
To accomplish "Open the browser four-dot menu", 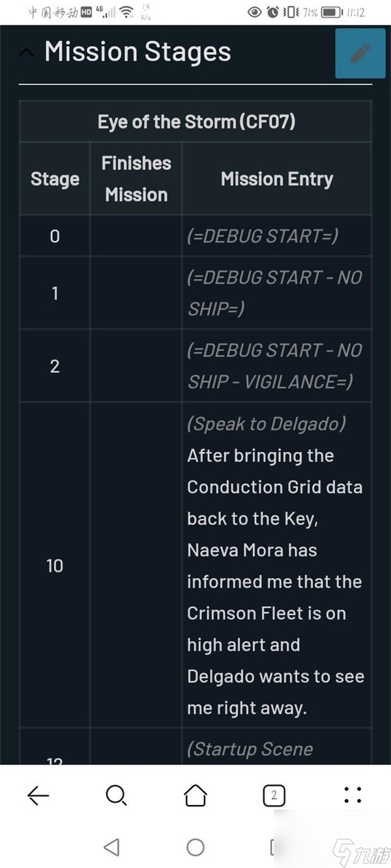I will pos(353,795).
